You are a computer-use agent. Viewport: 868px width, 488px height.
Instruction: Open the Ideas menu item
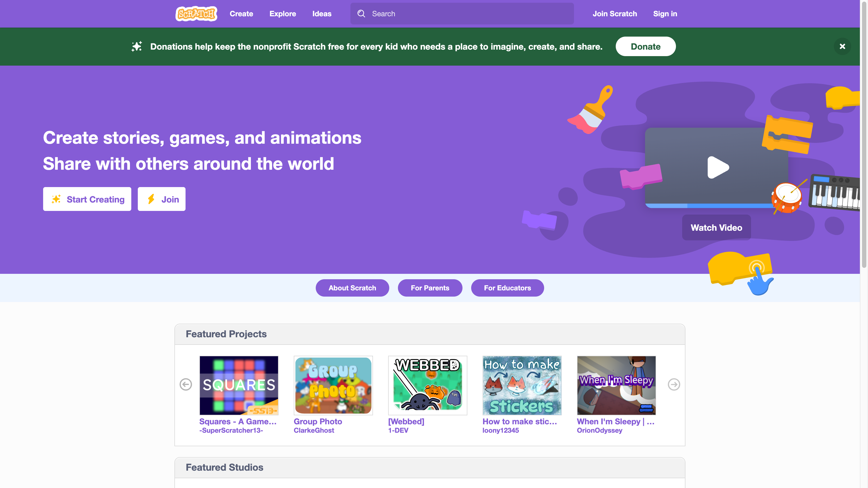click(321, 14)
